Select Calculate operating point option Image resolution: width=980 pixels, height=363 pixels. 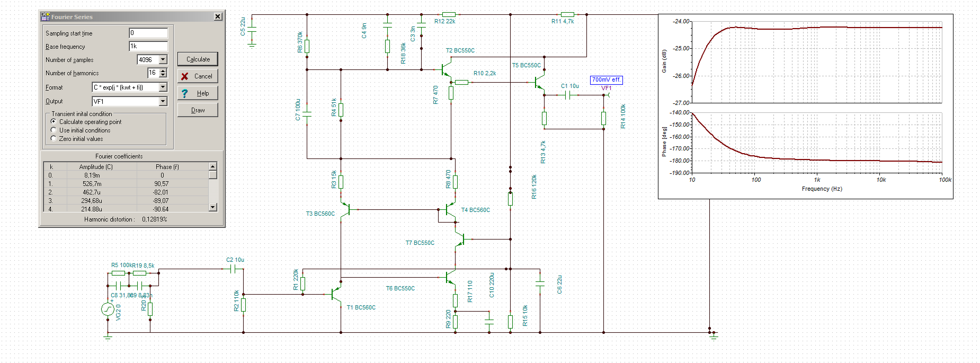[x=54, y=121]
